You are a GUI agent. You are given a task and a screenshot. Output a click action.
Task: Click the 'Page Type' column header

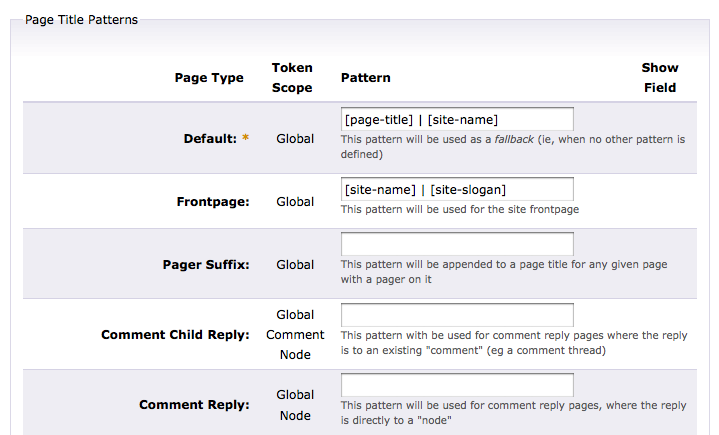(209, 78)
